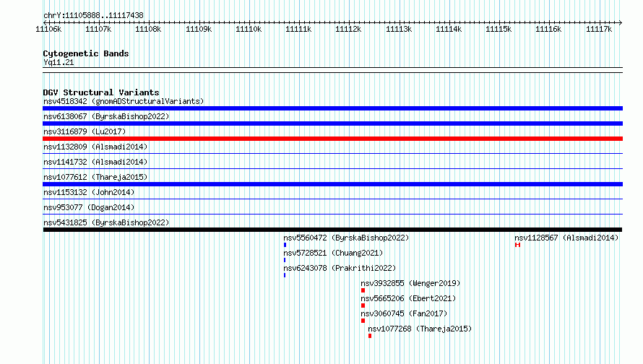Click the red marker under nsv1077268

370,336
